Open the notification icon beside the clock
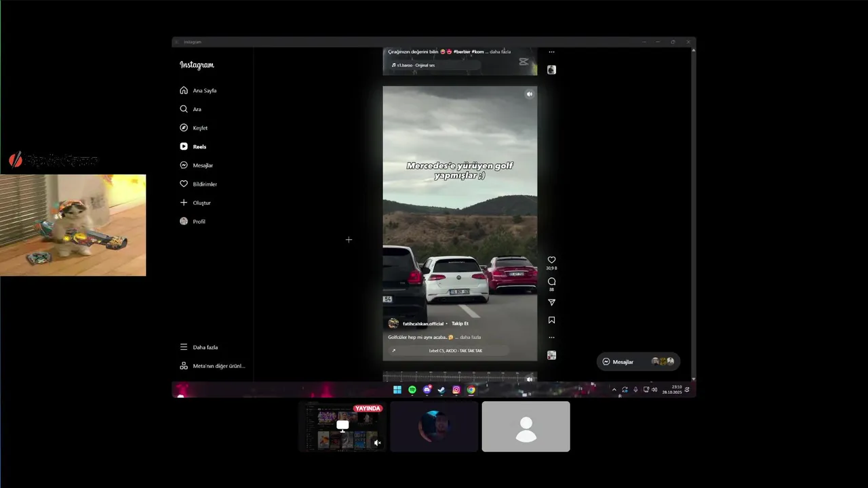The height and width of the screenshot is (488, 868). click(x=687, y=390)
